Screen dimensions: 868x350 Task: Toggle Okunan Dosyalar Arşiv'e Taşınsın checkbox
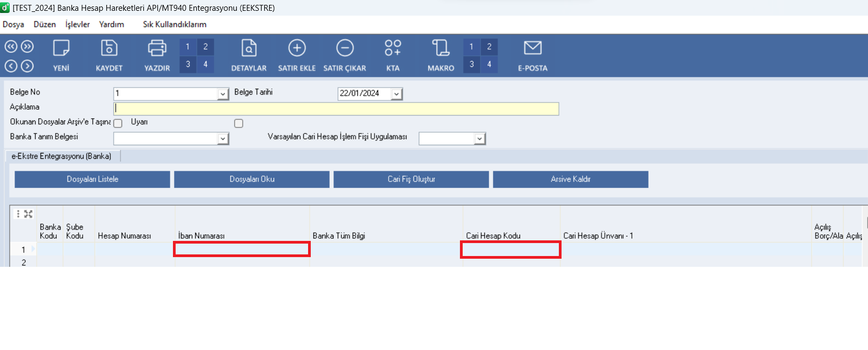pos(118,123)
